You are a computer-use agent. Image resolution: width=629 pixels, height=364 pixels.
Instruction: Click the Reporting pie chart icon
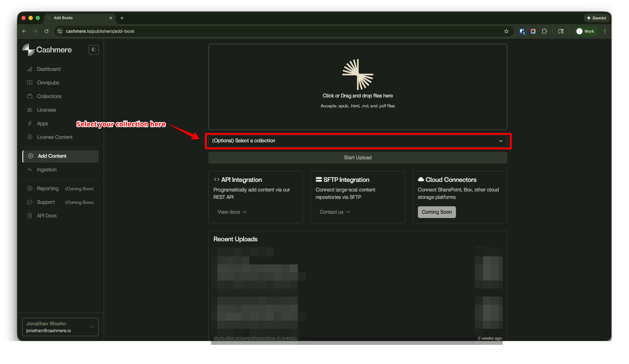(30, 188)
